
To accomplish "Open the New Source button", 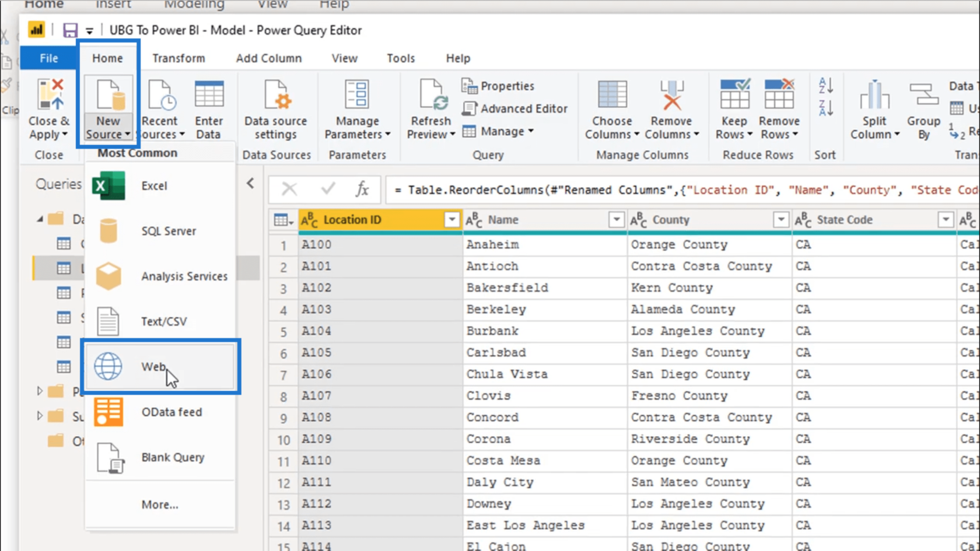I will 108,110.
